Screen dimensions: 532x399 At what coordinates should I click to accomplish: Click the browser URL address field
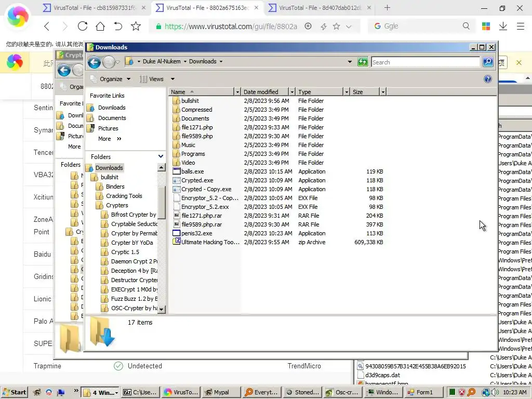pyautogui.click(x=231, y=26)
